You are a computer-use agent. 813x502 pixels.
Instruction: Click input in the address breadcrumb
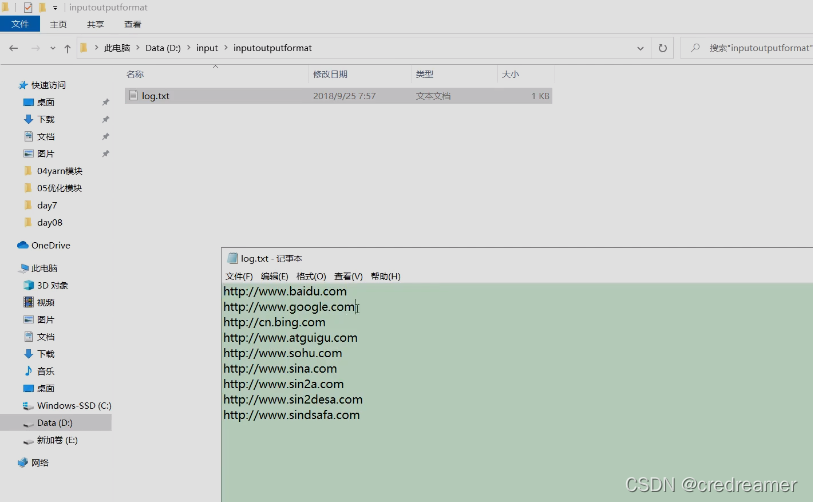[x=207, y=48]
